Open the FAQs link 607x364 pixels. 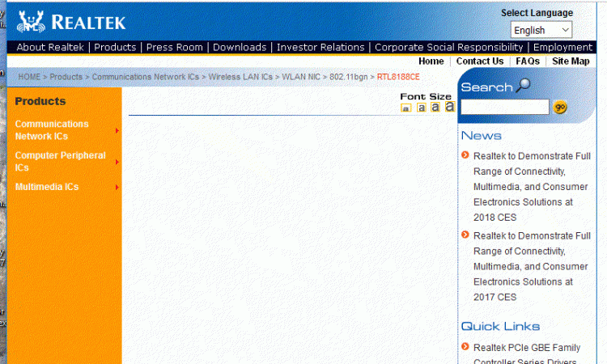point(528,61)
